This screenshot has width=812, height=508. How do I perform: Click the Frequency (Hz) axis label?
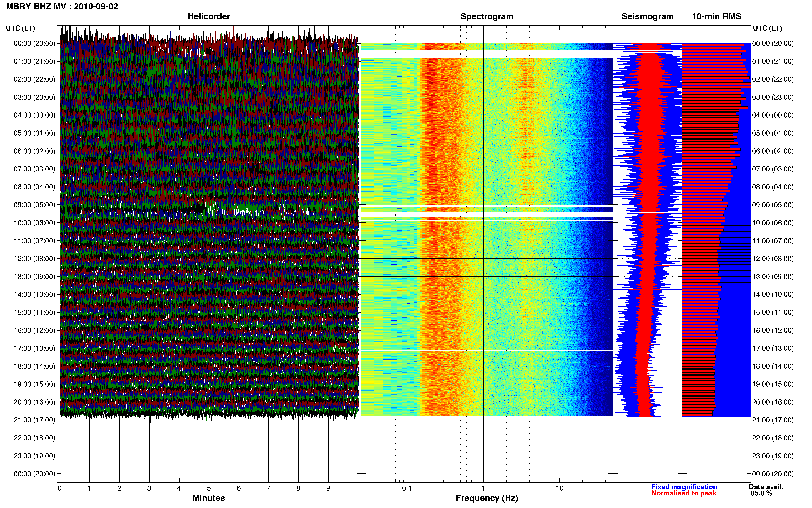click(x=487, y=498)
